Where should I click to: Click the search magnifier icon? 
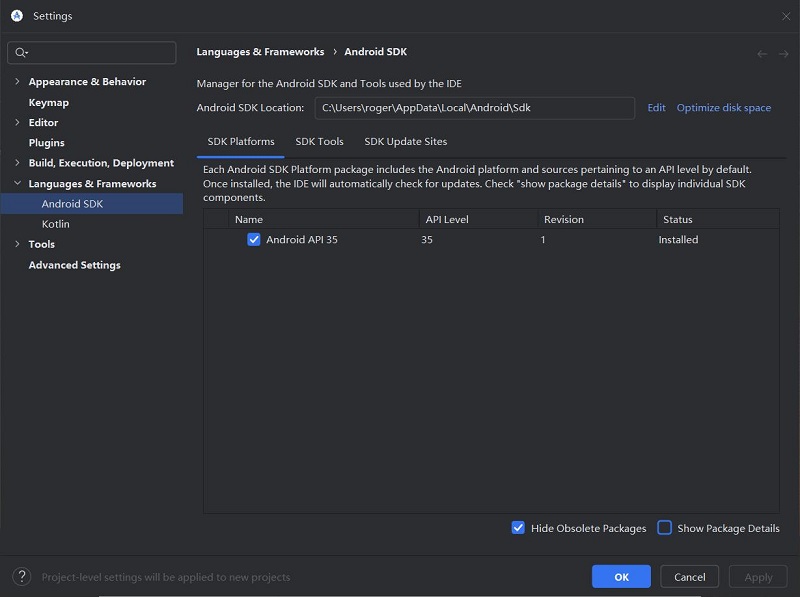tap(21, 52)
